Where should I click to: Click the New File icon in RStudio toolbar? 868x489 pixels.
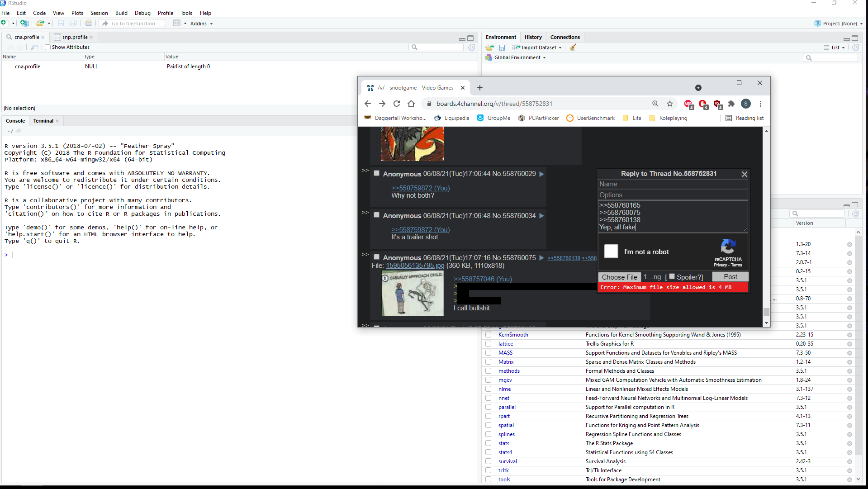tap(4, 23)
